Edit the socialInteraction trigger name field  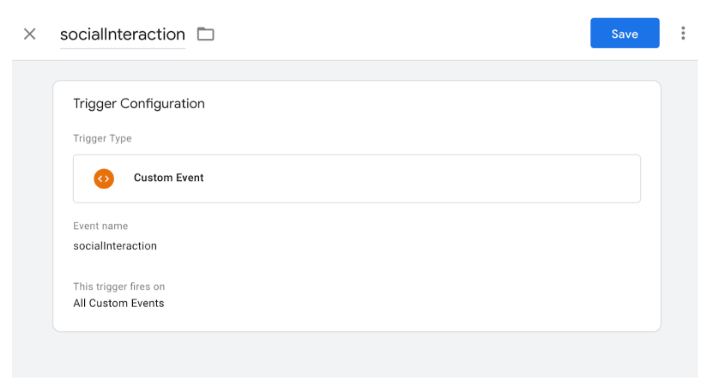tap(123, 34)
